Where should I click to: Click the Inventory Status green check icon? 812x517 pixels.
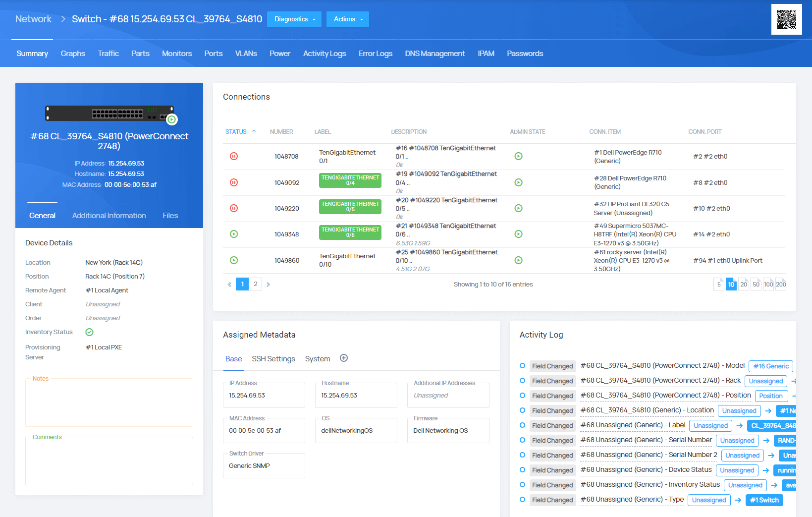pyautogui.click(x=90, y=332)
